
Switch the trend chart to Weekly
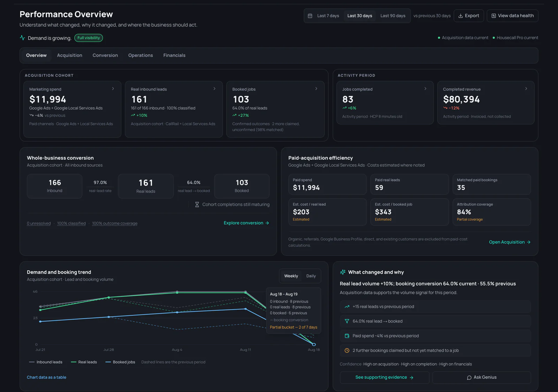point(291,276)
